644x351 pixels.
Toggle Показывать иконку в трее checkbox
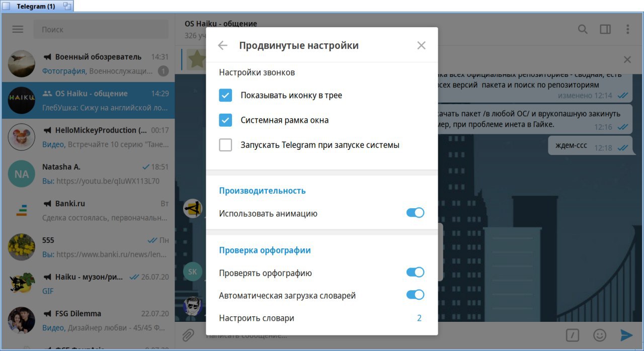[225, 95]
